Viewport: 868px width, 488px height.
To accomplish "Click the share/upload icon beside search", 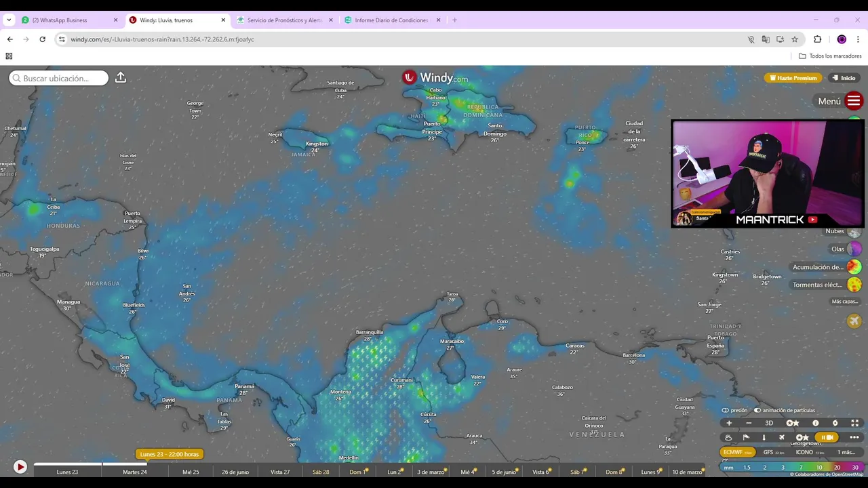I will [121, 77].
